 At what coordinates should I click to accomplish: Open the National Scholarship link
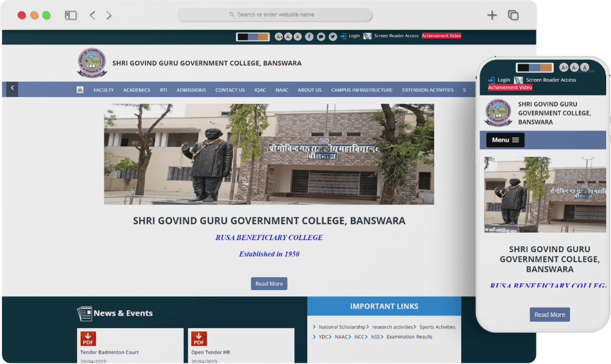pyautogui.click(x=342, y=327)
